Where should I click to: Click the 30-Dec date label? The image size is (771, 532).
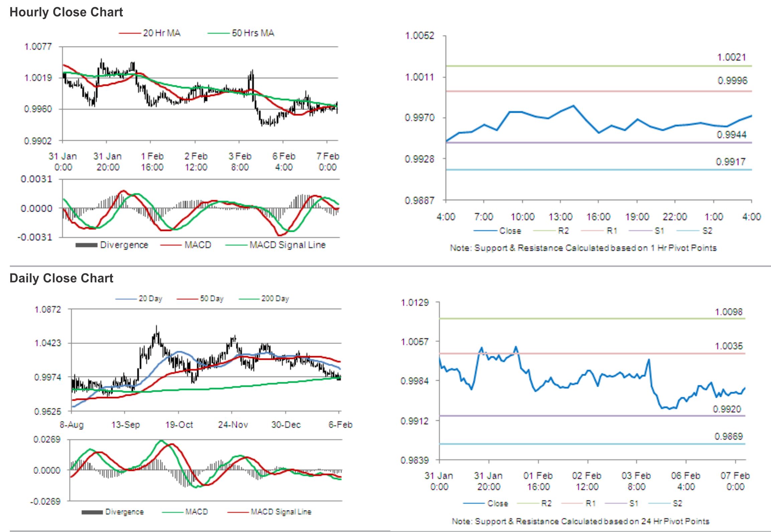point(286,425)
